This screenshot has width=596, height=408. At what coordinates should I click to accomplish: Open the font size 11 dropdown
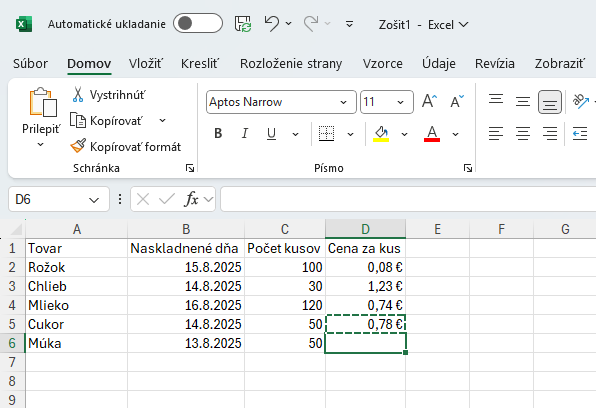[400, 102]
